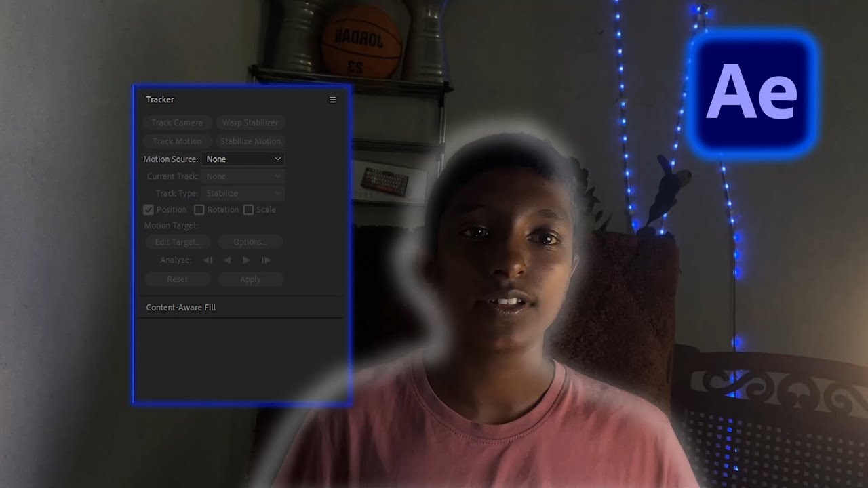Click the Analyze one frame backward icon
This screenshot has height=488, width=868.
pos(208,260)
